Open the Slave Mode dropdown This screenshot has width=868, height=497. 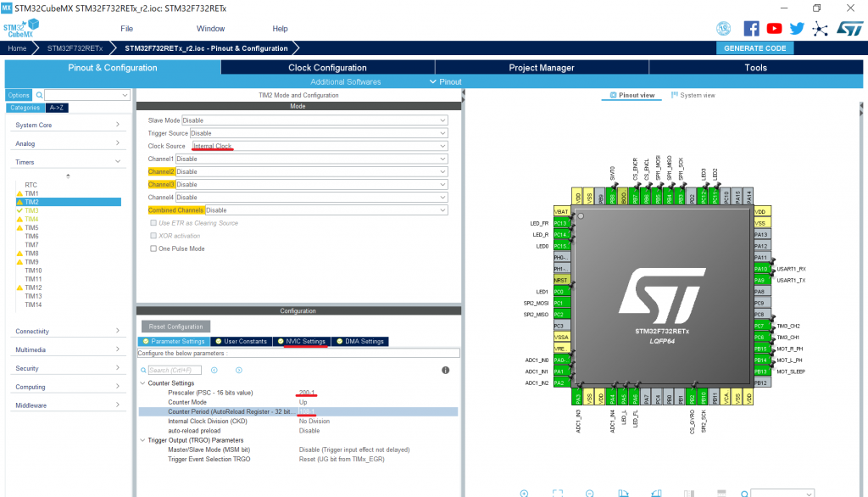pos(314,120)
